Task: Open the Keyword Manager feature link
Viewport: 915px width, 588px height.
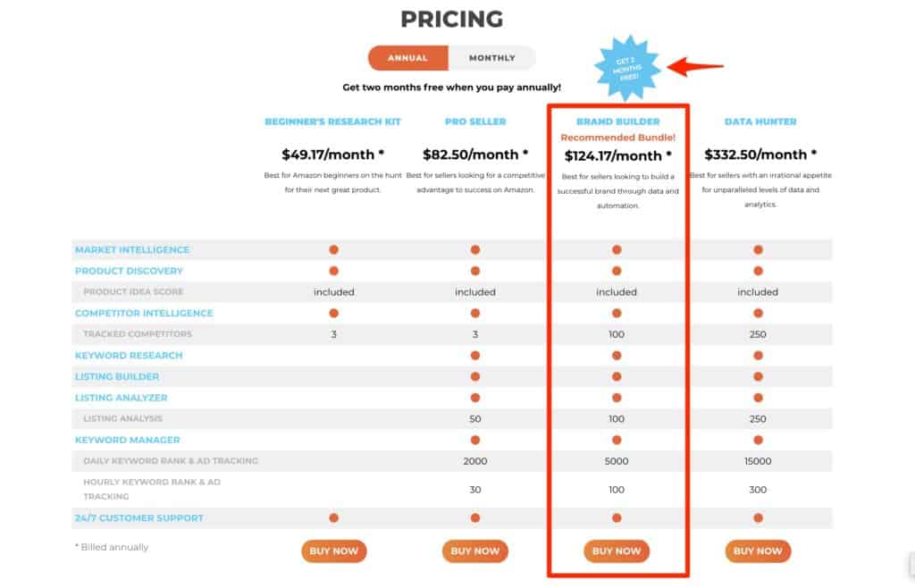Action: (128, 440)
